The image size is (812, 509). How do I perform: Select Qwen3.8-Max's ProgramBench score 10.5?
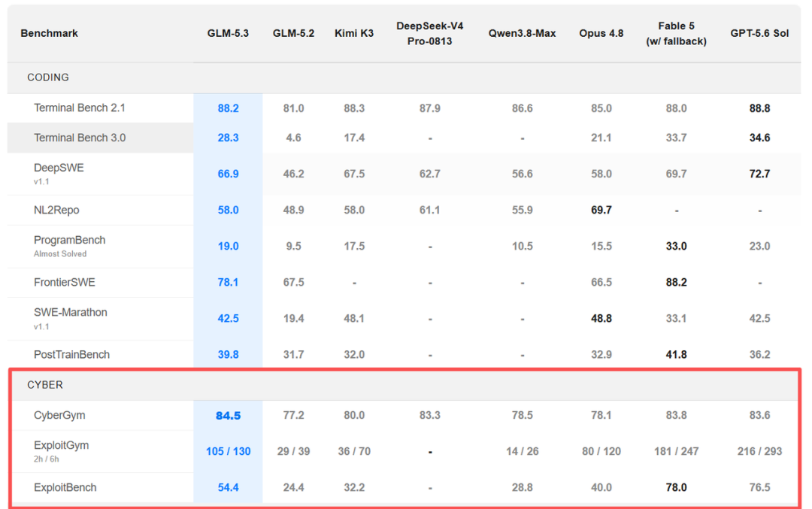point(522,247)
